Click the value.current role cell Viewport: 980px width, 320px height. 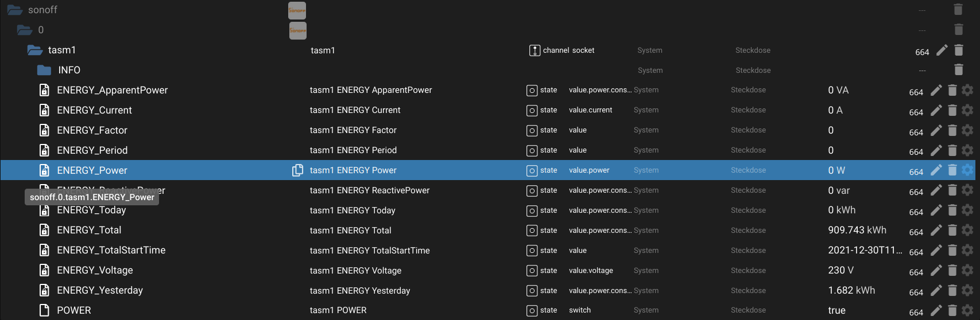(590, 110)
